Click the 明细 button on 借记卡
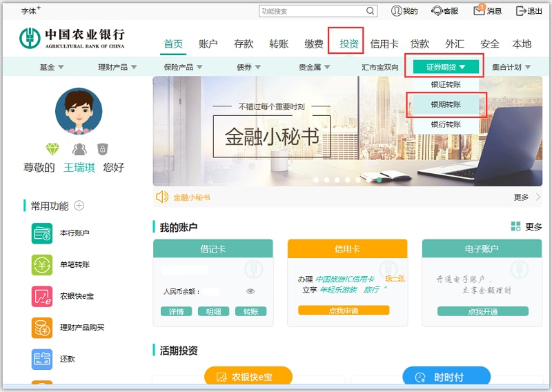The image size is (552, 392). tap(213, 311)
